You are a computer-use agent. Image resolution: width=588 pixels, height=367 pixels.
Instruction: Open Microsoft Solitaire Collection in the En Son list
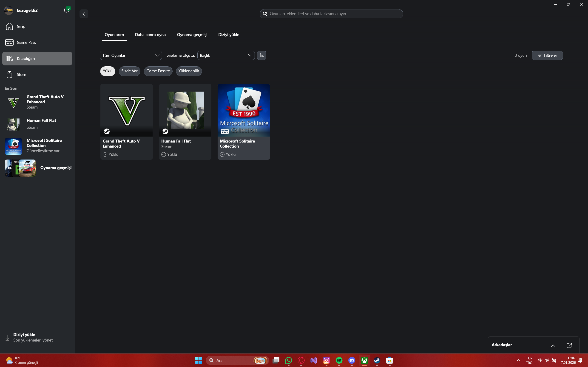(x=37, y=146)
